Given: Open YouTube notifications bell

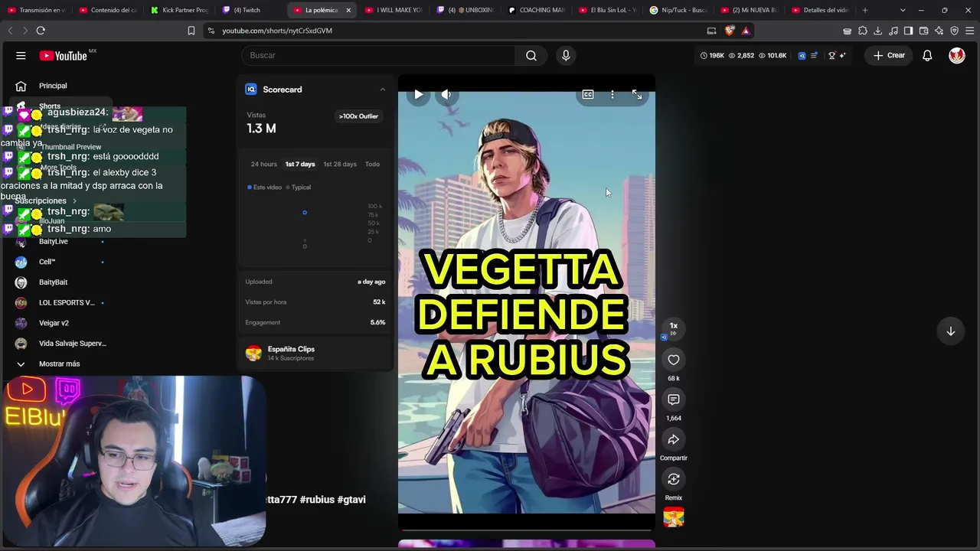Looking at the screenshot, I should pos(927,55).
